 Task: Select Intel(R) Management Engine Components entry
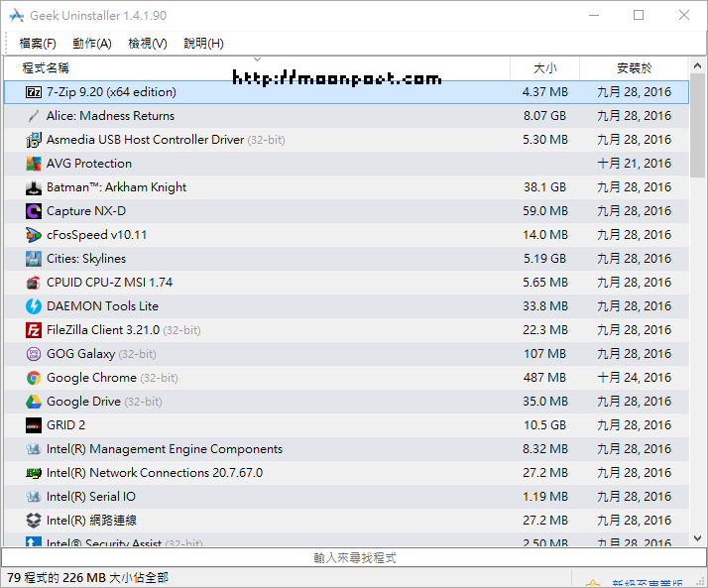pos(347,449)
